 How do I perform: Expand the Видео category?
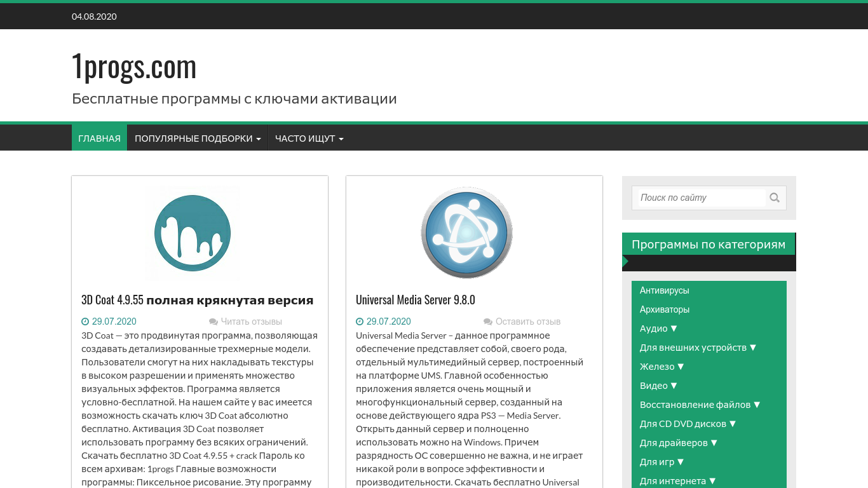(x=659, y=386)
